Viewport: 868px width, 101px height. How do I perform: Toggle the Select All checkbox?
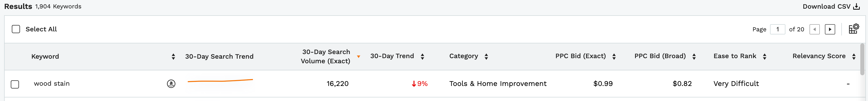[x=16, y=29]
